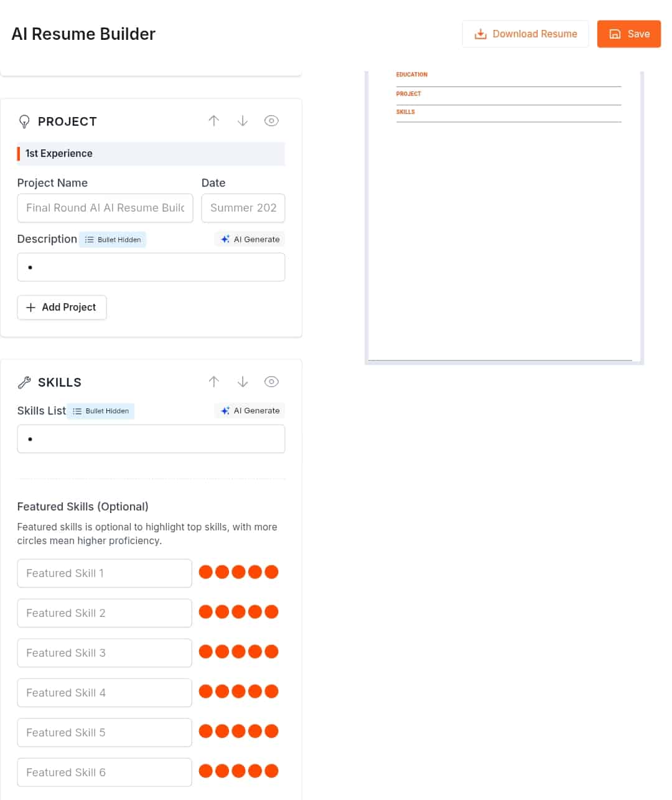The image size is (672, 800).
Task: Focus the Featured Skill 1 field
Action: pyautogui.click(x=105, y=573)
